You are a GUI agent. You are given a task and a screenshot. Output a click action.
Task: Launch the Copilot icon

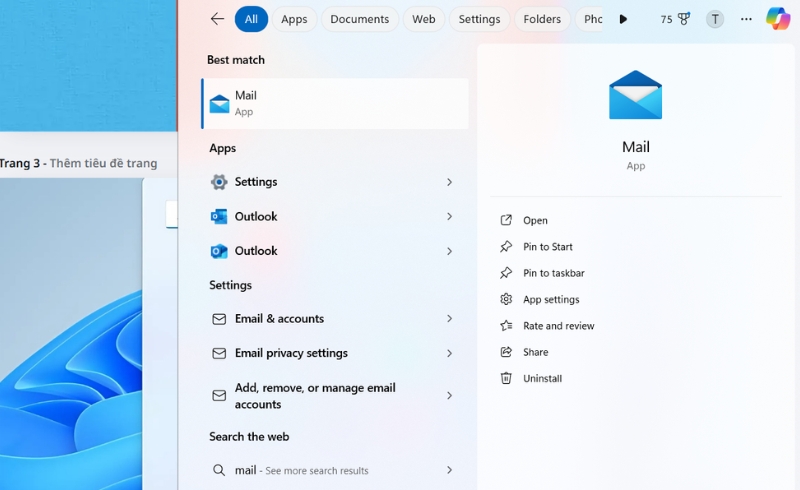click(778, 18)
